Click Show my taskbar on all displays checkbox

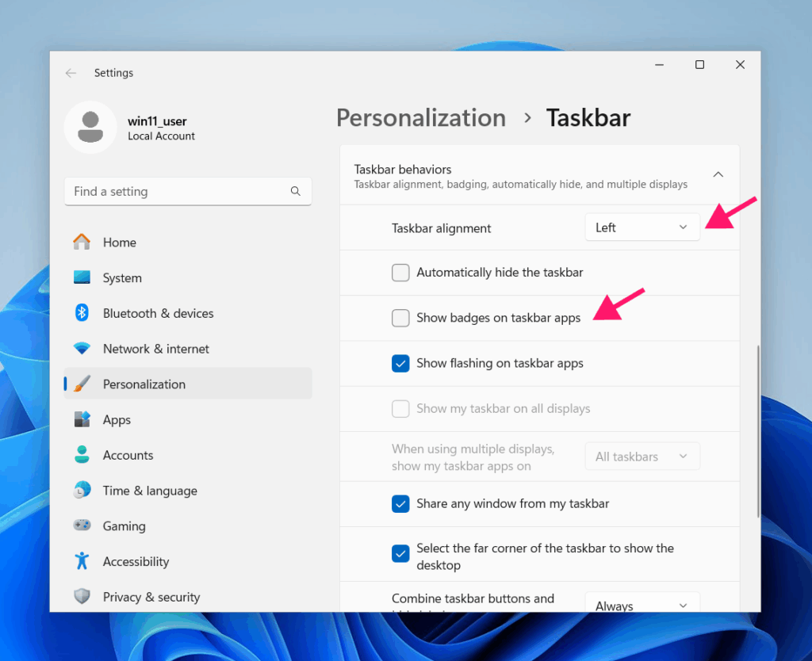(400, 409)
